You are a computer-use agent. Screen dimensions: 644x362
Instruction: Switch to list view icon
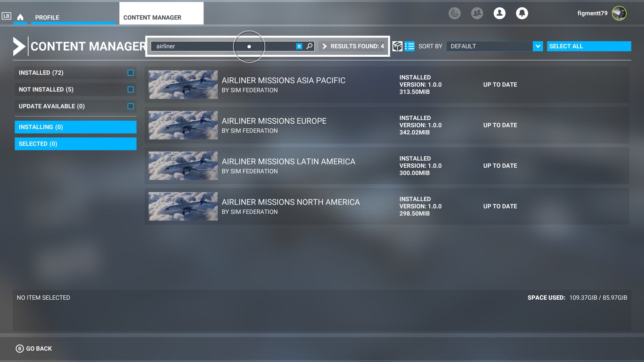[410, 46]
